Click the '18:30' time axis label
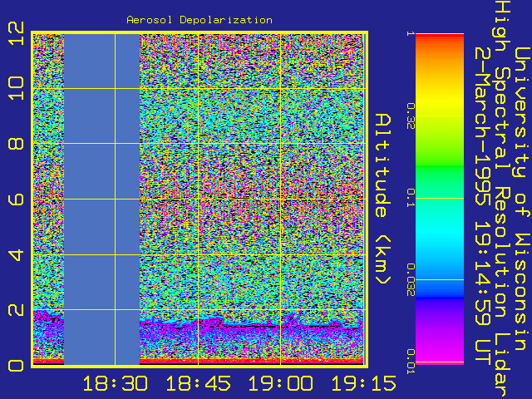Viewport: 532px width, 399px height. (116, 383)
